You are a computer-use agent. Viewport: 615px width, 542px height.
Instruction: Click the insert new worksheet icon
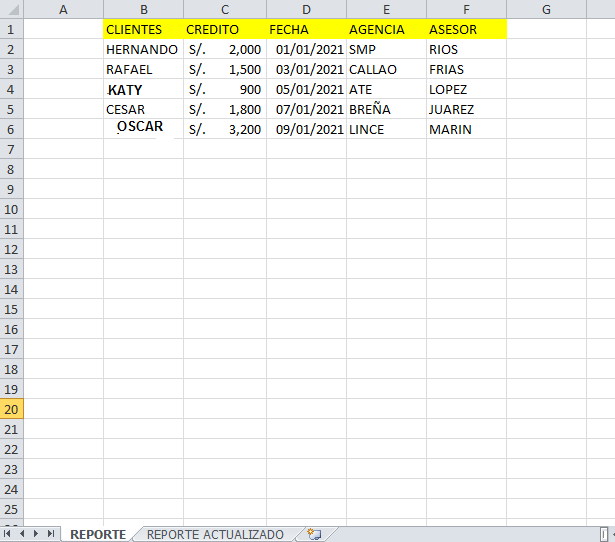pyautogui.click(x=314, y=534)
